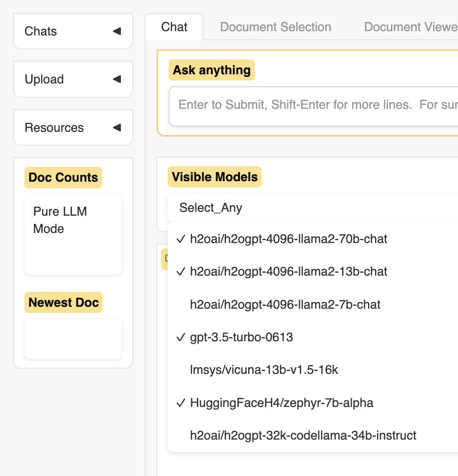458x476 pixels.
Task: Click the Ask anything label
Action: tap(212, 70)
